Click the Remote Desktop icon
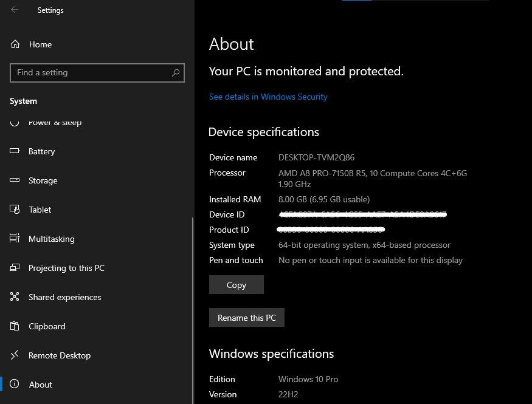 tap(15, 355)
